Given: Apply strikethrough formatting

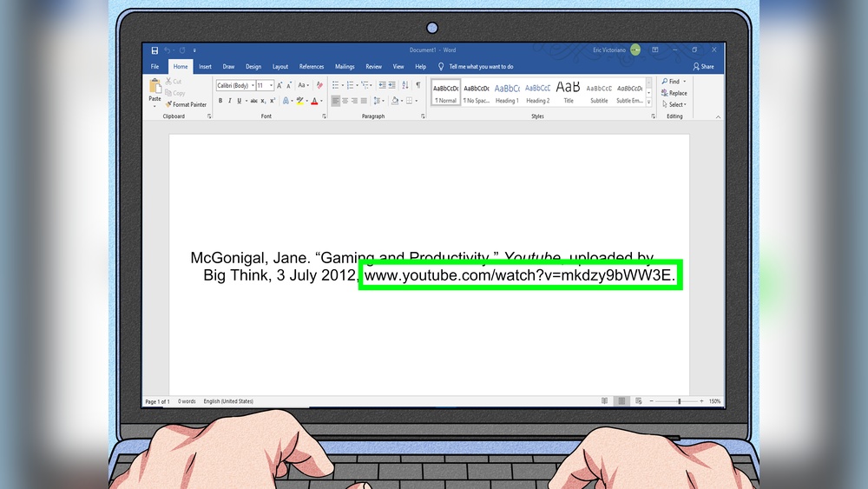Looking at the screenshot, I should (253, 101).
